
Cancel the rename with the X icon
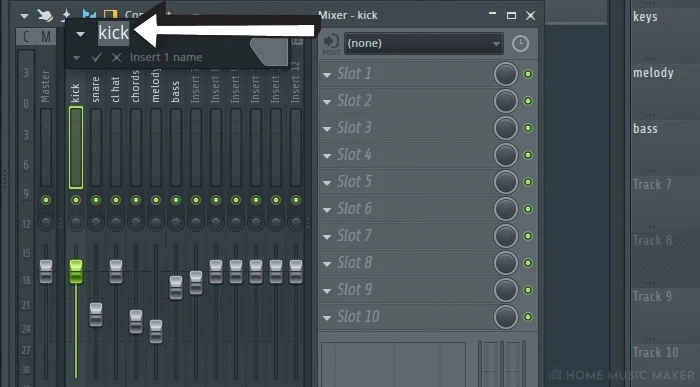pos(117,57)
